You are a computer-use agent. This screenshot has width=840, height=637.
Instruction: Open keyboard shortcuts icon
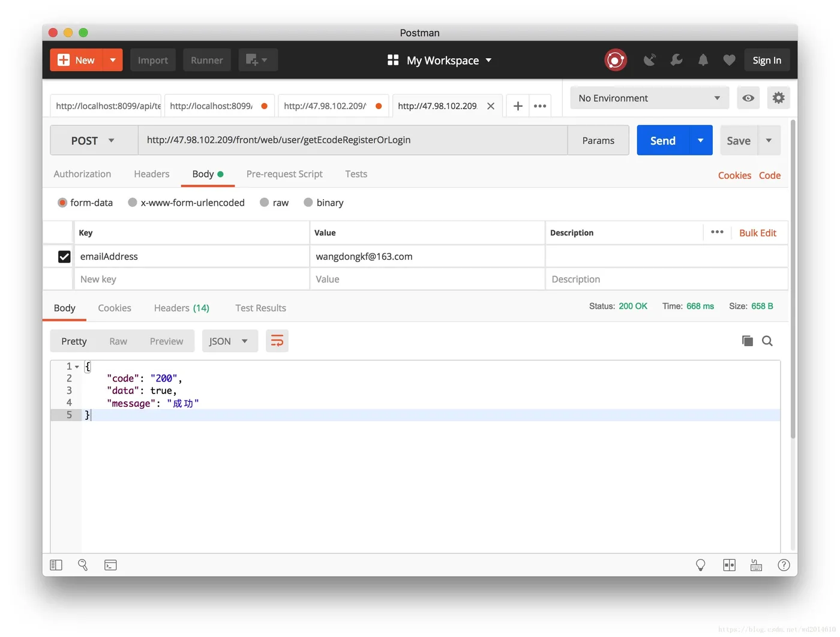pyautogui.click(x=756, y=565)
